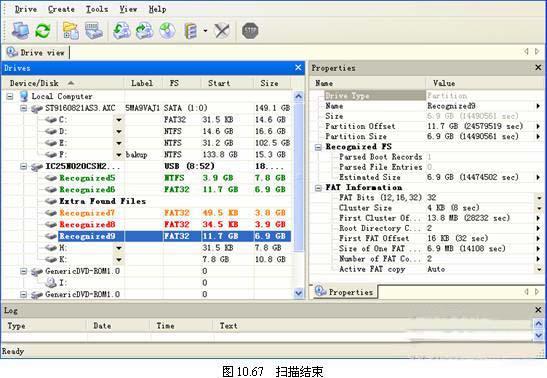
Task: Click the drive with right green arrow icon
Action: click(x=144, y=31)
